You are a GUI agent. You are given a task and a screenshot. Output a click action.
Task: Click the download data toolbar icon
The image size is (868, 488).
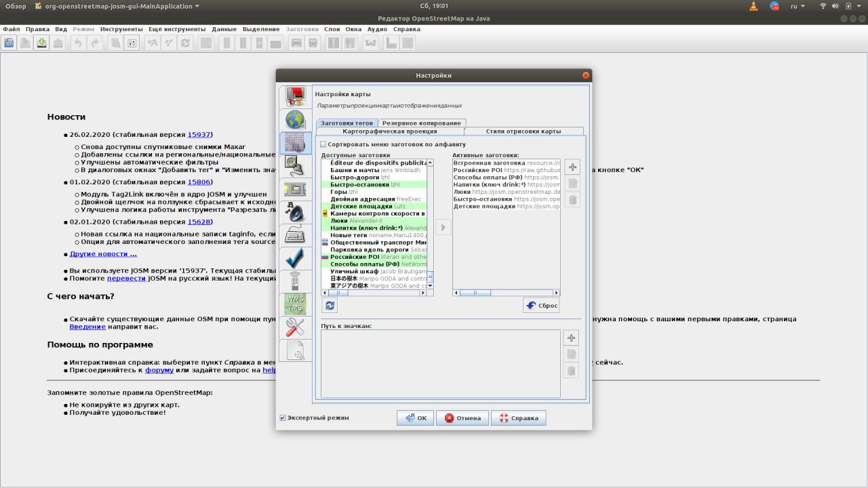pyautogui.click(x=42, y=43)
